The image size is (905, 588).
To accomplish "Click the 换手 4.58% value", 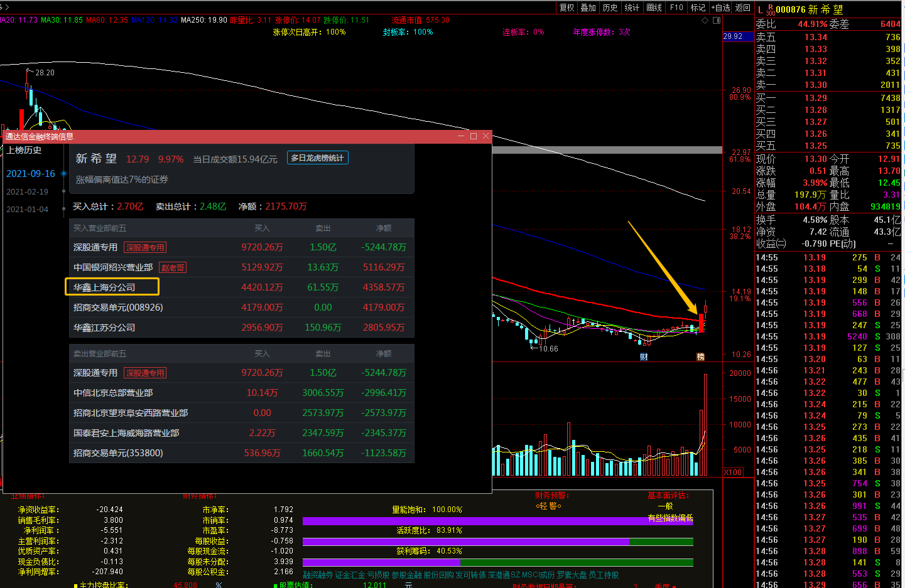I will (815, 220).
